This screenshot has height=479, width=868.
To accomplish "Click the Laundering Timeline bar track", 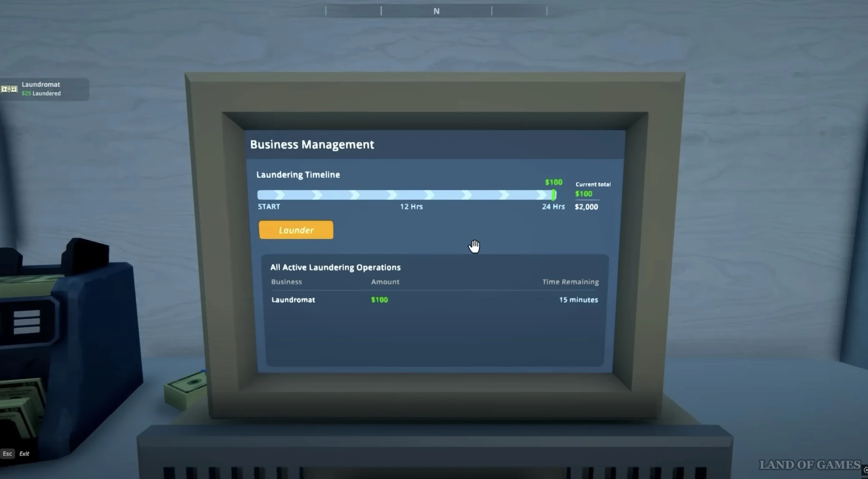I will pos(406,195).
